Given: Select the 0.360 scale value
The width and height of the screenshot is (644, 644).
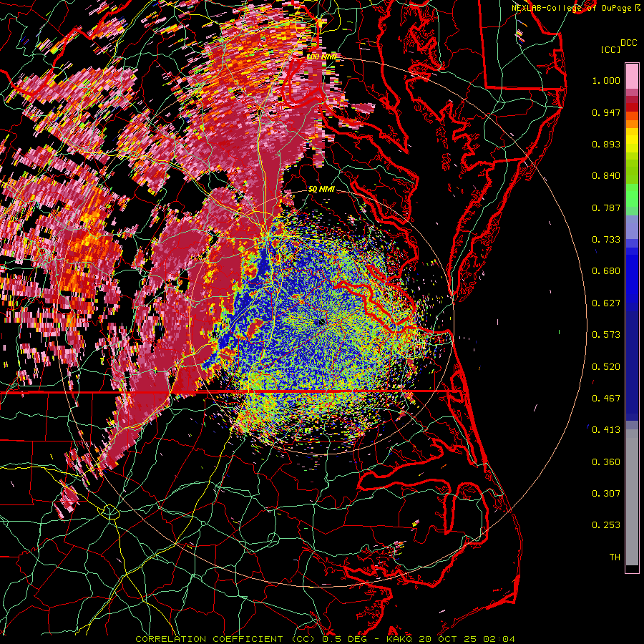Looking at the screenshot, I should point(606,462).
